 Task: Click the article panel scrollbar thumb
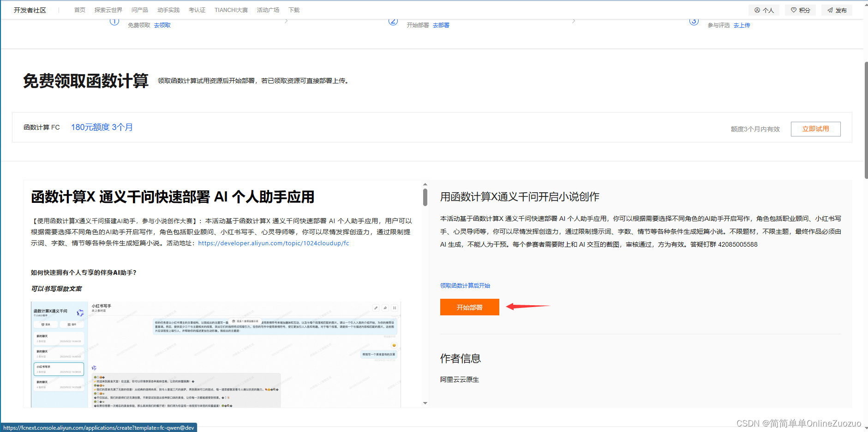(425, 197)
